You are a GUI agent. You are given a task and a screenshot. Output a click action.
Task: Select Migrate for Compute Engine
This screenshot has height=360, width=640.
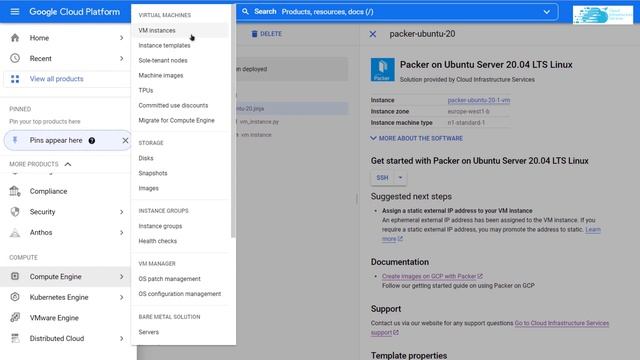tap(176, 120)
